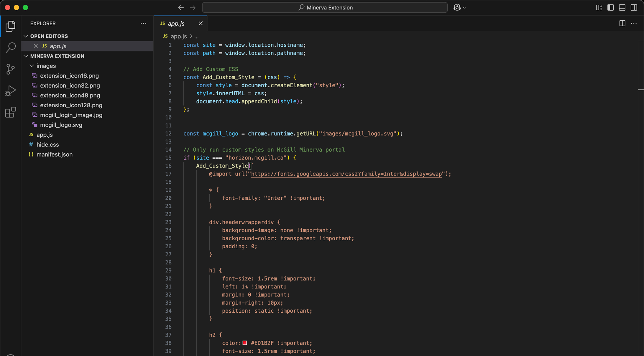Image resolution: width=644 pixels, height=356 pixels.
Task: Open app.js in the project tree
Action: tap(45, 135)
